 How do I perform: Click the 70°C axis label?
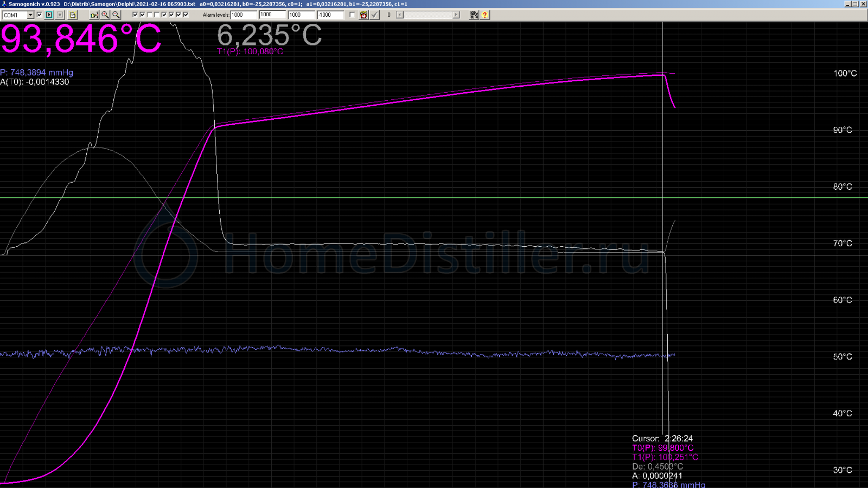[843, 243]
